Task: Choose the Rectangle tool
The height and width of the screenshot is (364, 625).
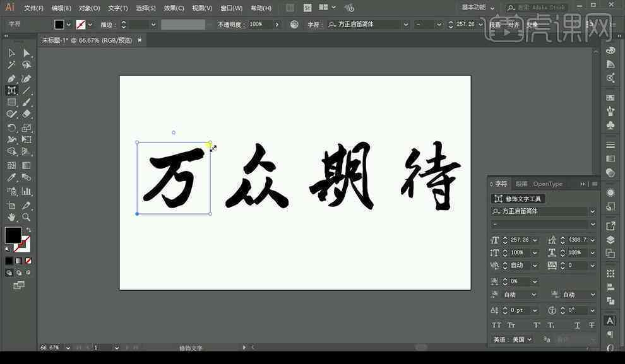Action: point(11,102)
